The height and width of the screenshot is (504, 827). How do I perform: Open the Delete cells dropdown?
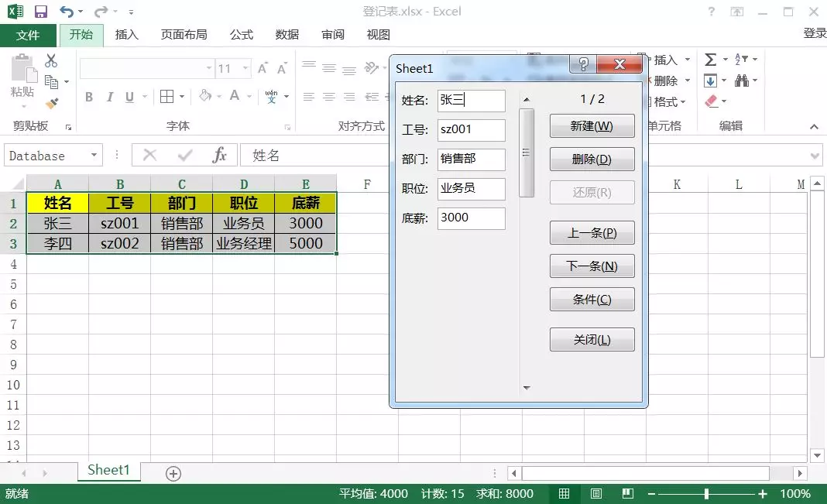click(x=688, y=81)
